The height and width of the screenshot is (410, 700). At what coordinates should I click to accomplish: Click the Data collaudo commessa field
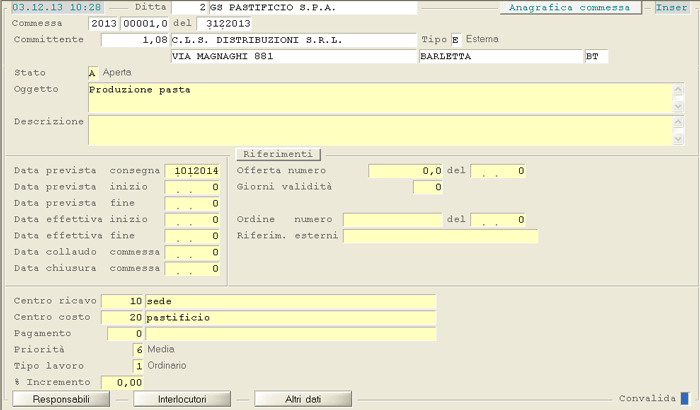(x=192, y=252)
